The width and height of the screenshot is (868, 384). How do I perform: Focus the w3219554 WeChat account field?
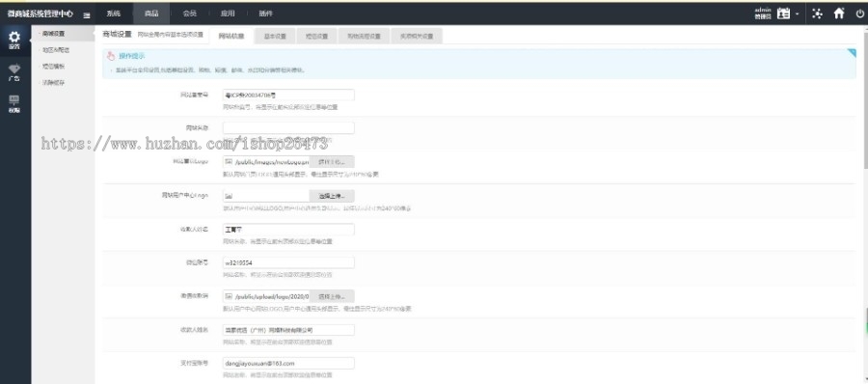pos(288,262)
